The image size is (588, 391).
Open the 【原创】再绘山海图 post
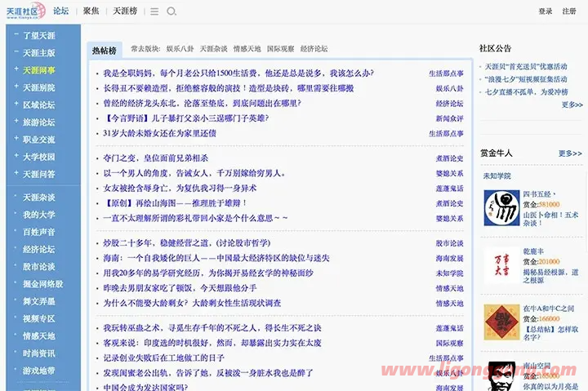[x=175, y=203]
